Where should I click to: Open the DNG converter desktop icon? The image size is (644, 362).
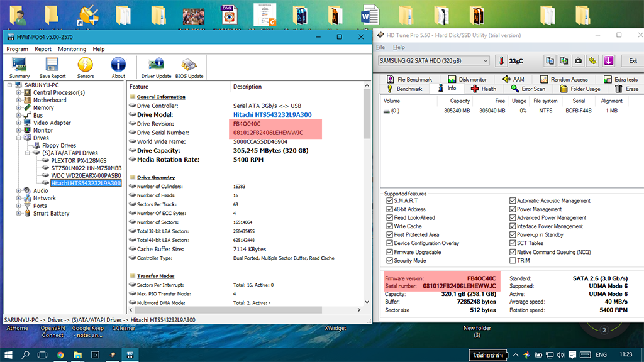pos(229,15)
